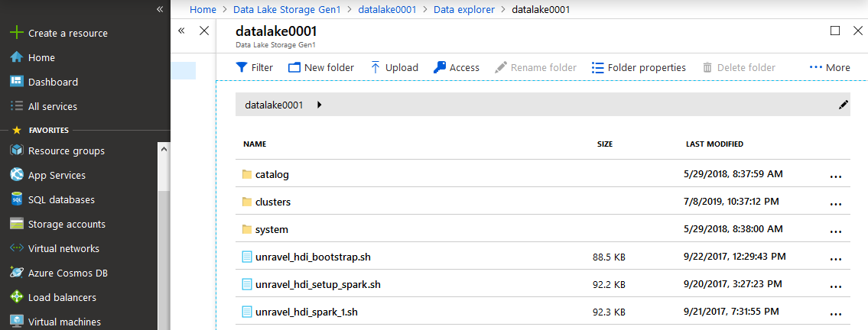The image size is (868, 330).
Task: Collapse the portal sidebar with double chevron
Action: 159,9
